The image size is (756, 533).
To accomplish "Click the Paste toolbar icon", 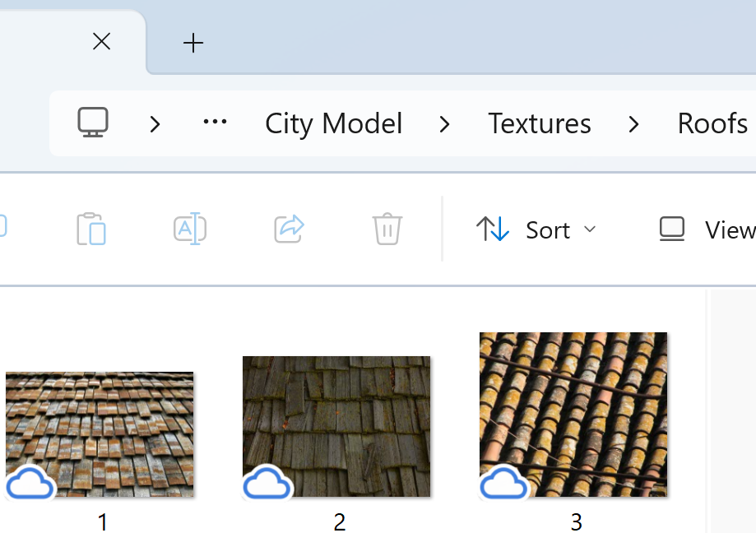I will click(91, 229).
